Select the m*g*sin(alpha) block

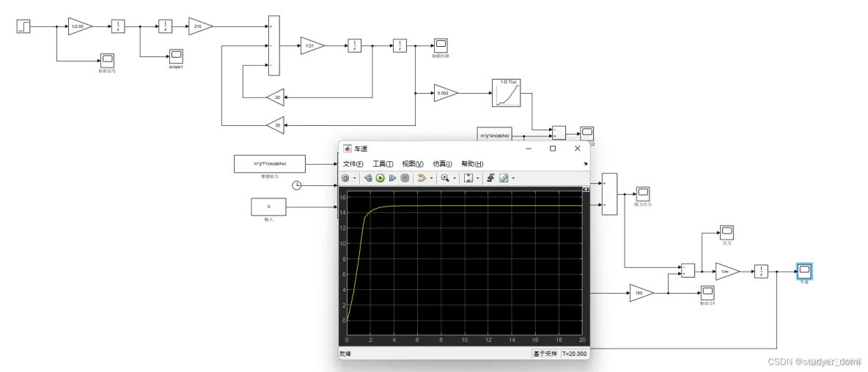coord(495,134)
